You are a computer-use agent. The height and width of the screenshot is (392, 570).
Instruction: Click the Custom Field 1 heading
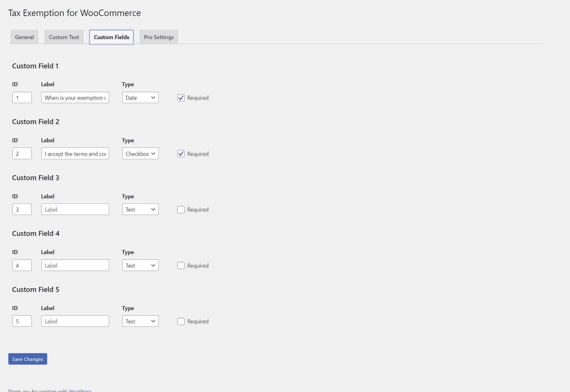pos(35,66)
